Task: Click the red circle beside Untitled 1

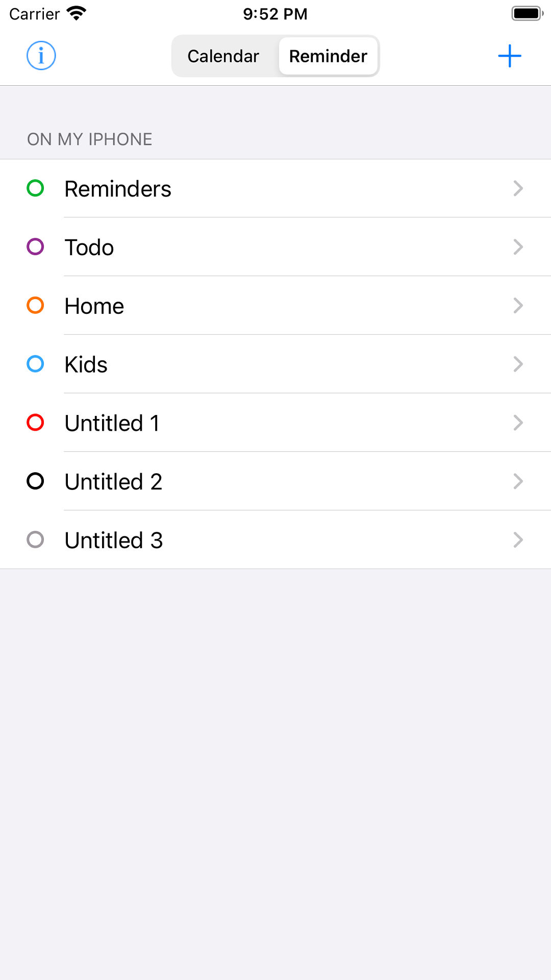Action: 35,423
